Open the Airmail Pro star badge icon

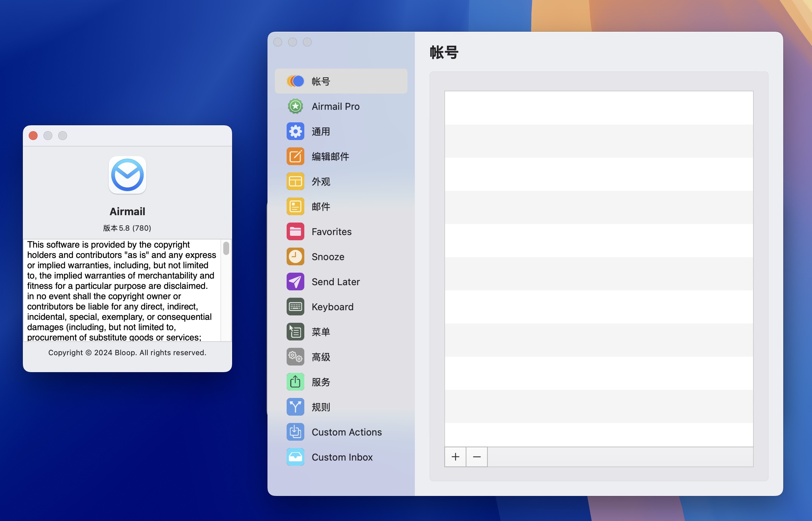point(295,106)
